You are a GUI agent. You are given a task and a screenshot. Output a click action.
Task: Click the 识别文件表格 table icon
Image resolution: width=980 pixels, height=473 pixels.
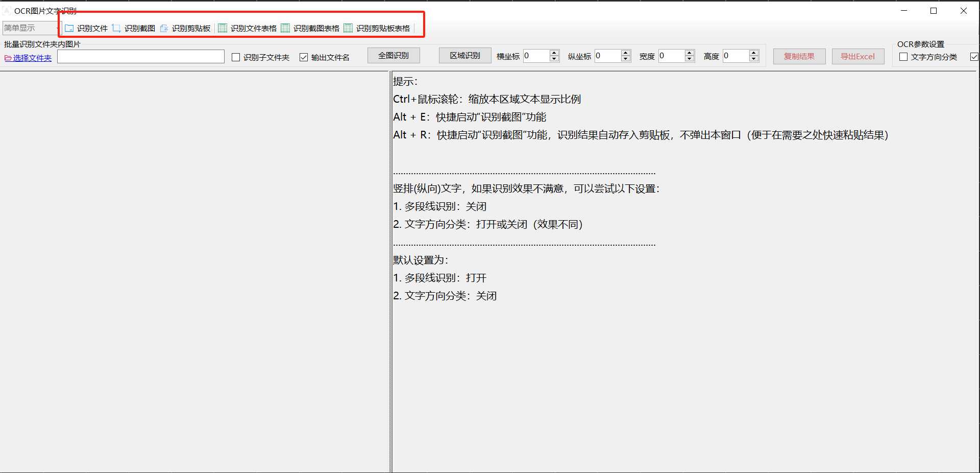tap(223, 28)
